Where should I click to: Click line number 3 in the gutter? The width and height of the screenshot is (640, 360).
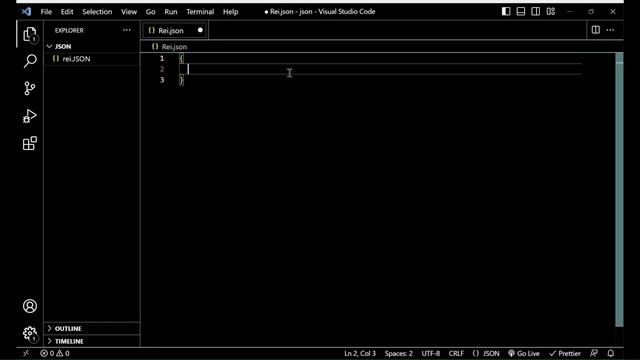coord(162,80)
